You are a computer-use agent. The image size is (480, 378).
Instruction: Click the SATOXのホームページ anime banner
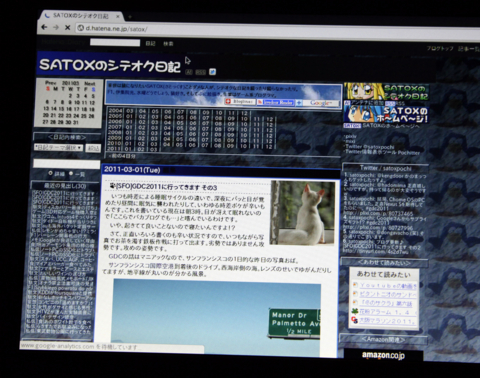click(x=386, y=114)
